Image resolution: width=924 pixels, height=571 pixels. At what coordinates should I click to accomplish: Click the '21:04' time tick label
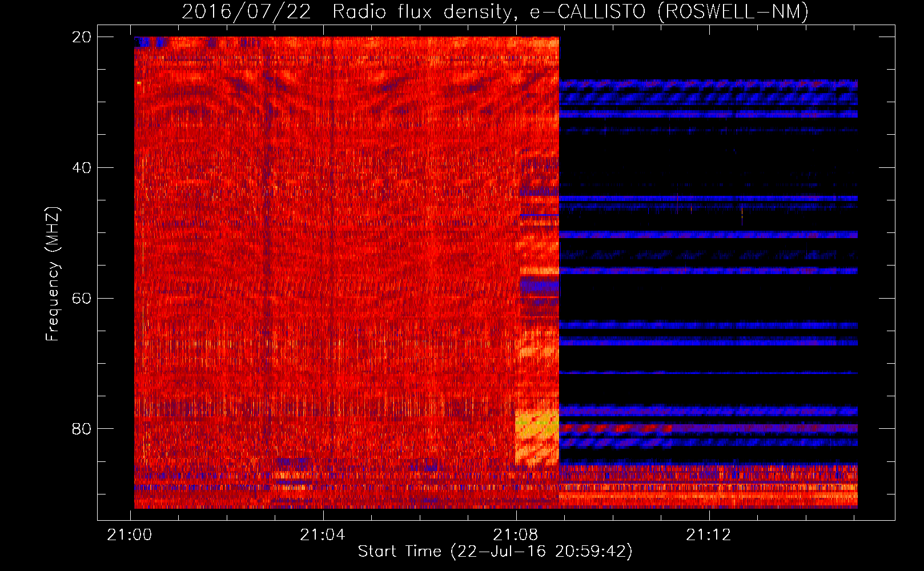[x=323, y=535]
